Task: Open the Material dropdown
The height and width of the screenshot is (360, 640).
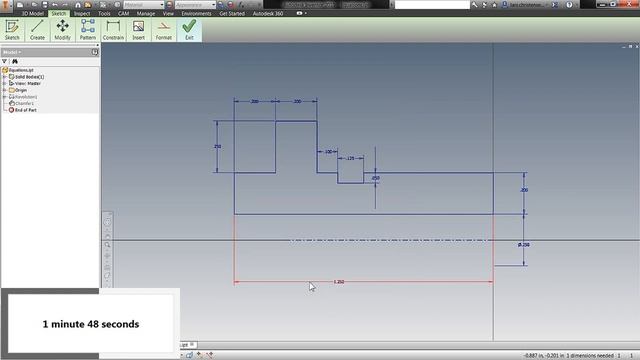Action: click(144, 5)
